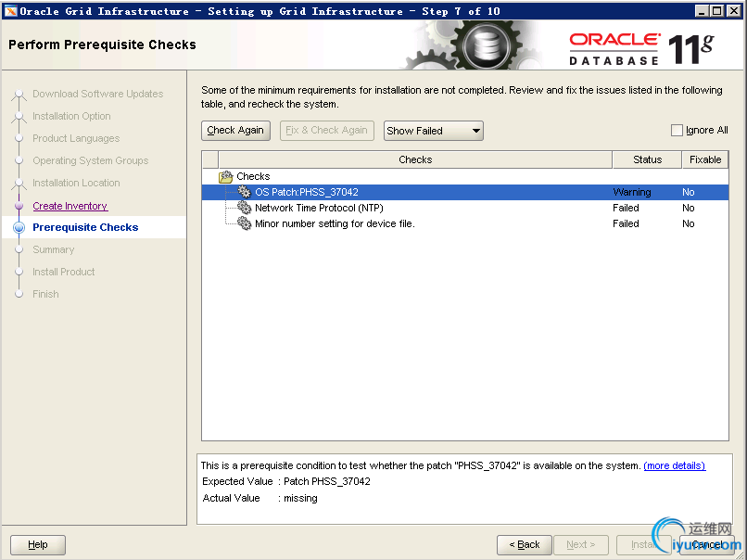Click the Fix & Check Again button
Screen dimensions: 747x560
click(327, 130)
